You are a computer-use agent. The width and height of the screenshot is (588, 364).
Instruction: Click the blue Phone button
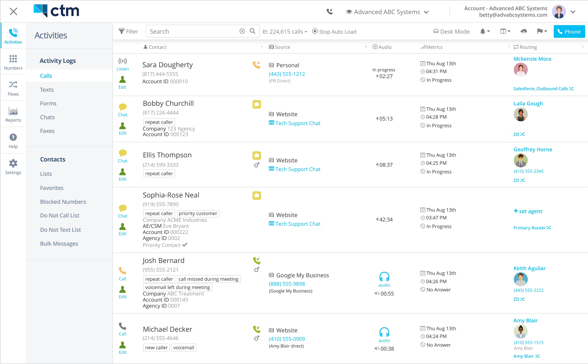(569, 31)
